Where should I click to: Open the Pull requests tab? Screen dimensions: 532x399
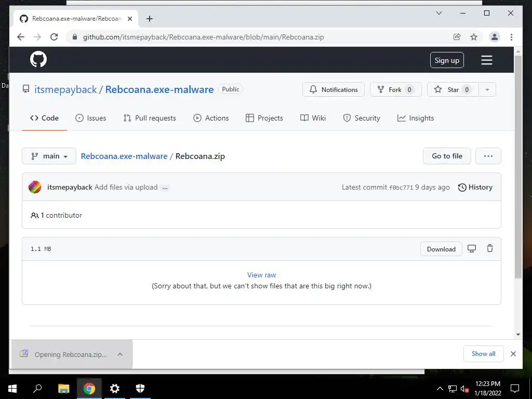click(x=150, y=118)
